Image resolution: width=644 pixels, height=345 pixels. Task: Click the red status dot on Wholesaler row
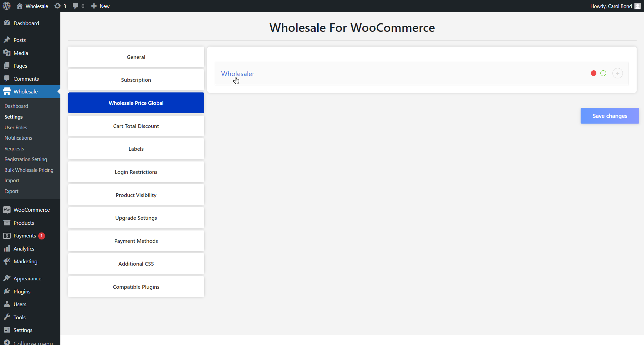pos(594,73)
